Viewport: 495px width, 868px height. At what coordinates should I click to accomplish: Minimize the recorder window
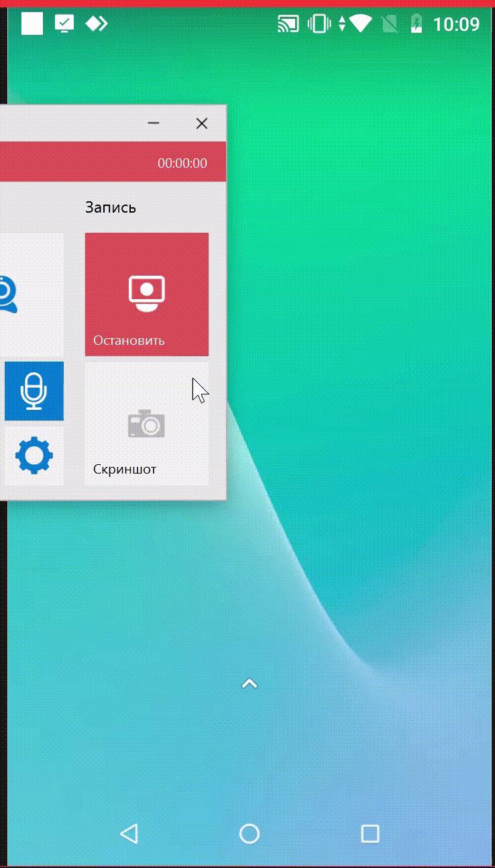click(154, 123)
